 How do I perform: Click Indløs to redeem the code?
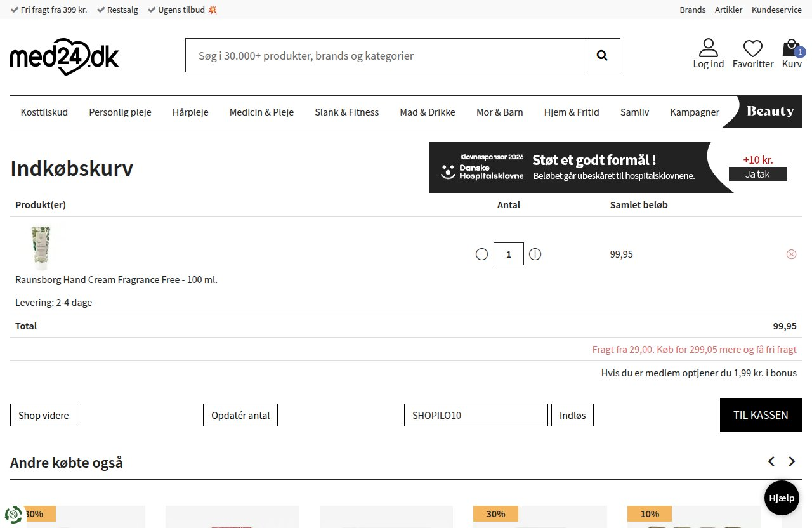pyautogui.click(x=572, y=415)
